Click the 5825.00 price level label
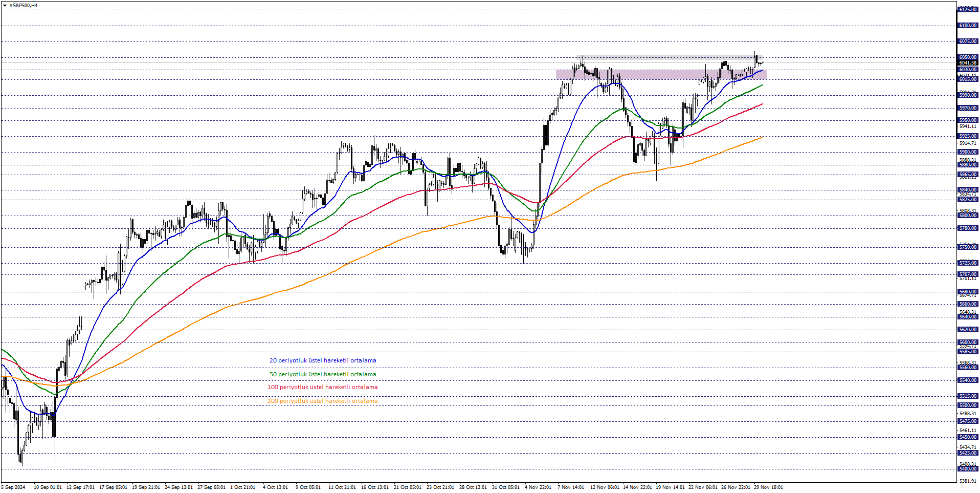Image resolution: width=980 pixels, height=493 pixels. tap(968, 200)
